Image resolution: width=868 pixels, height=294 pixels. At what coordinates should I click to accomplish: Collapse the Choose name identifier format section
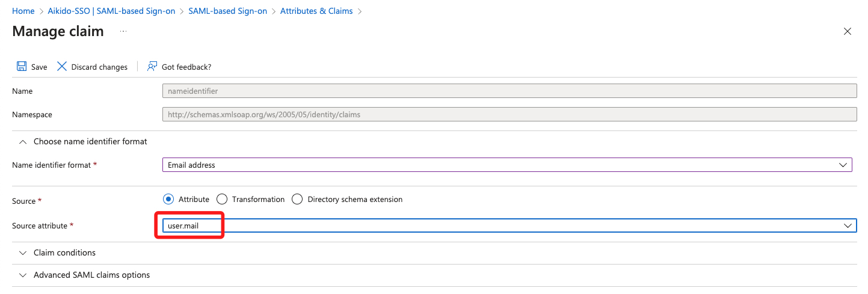pos(23,141)
